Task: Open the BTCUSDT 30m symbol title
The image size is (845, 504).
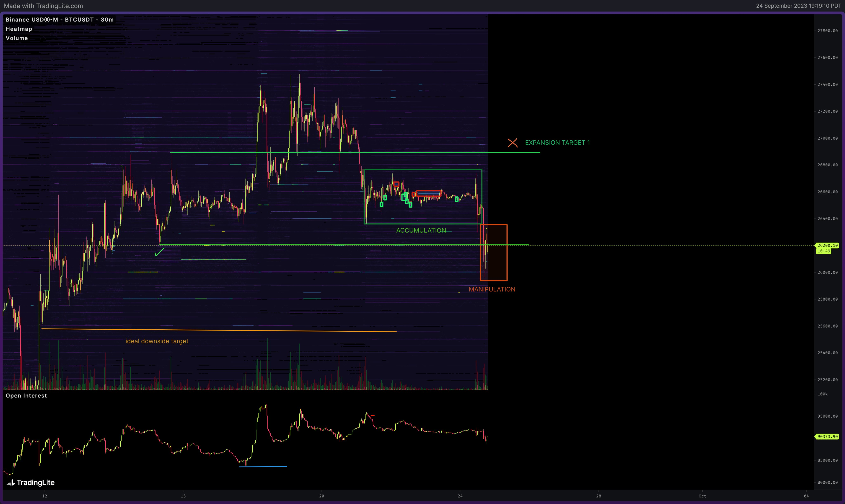Action: click(60, 20)
